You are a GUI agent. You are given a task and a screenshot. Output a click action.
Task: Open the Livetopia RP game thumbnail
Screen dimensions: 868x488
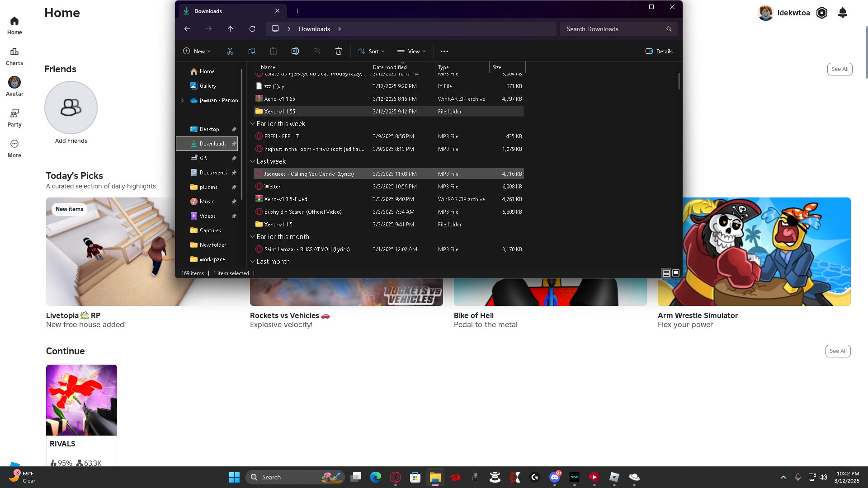(x=110, y=252)
